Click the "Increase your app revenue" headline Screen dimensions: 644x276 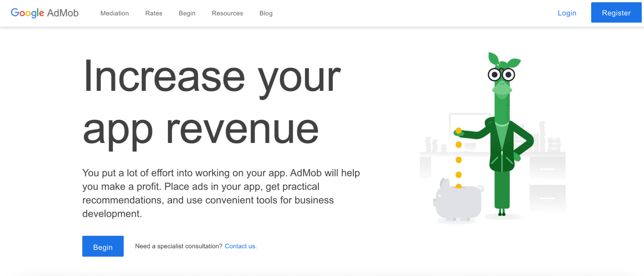pyautogui.click(x=212, y=103)
